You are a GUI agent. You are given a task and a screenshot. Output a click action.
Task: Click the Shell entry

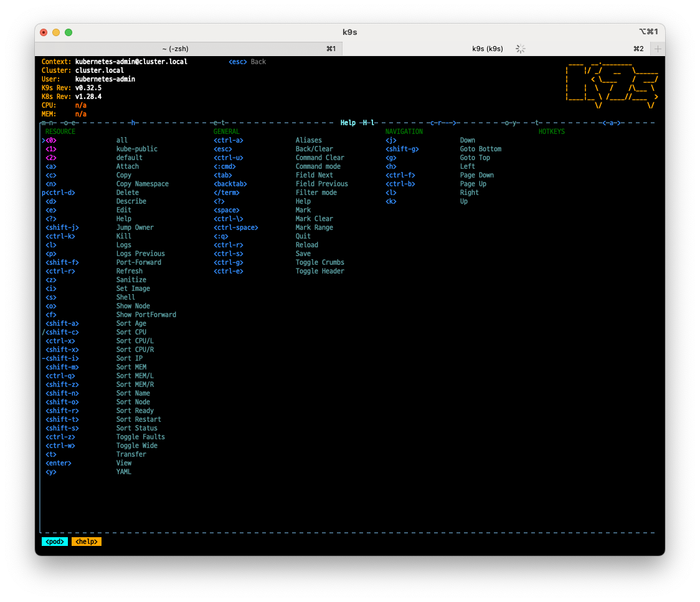125,297
